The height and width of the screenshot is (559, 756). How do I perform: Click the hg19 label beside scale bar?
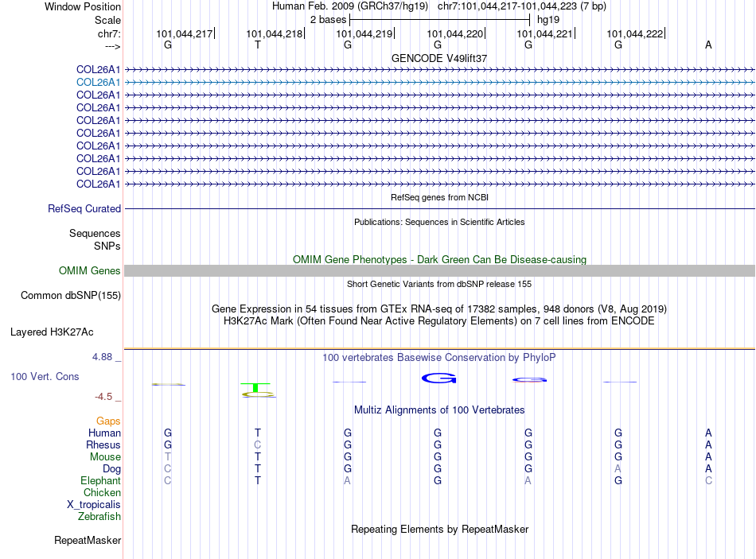(548, 20)
